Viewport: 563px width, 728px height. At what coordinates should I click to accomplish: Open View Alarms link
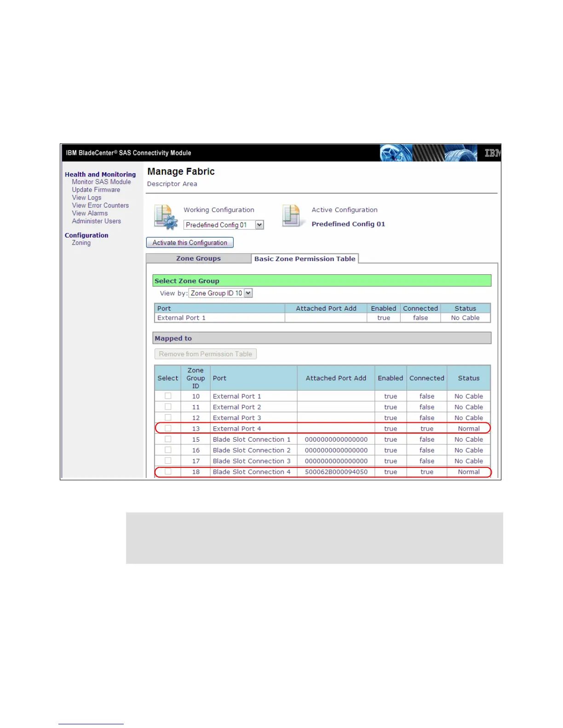pyautogui.click(x=90, y=213)
